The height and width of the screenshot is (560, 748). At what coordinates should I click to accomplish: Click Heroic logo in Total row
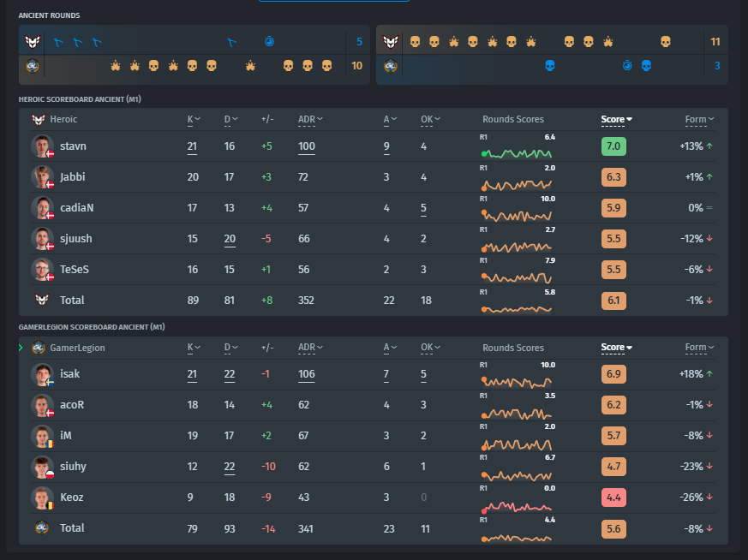(x=42, y=300)
